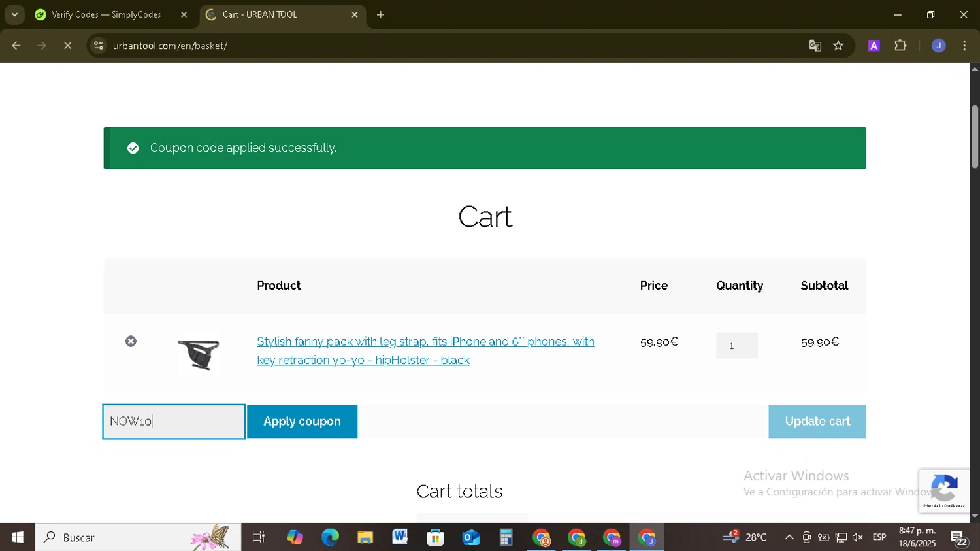This screenshot has height=551, width=980.
Task: Launch Copilot from the taskbar
Action: click(295, 537)
